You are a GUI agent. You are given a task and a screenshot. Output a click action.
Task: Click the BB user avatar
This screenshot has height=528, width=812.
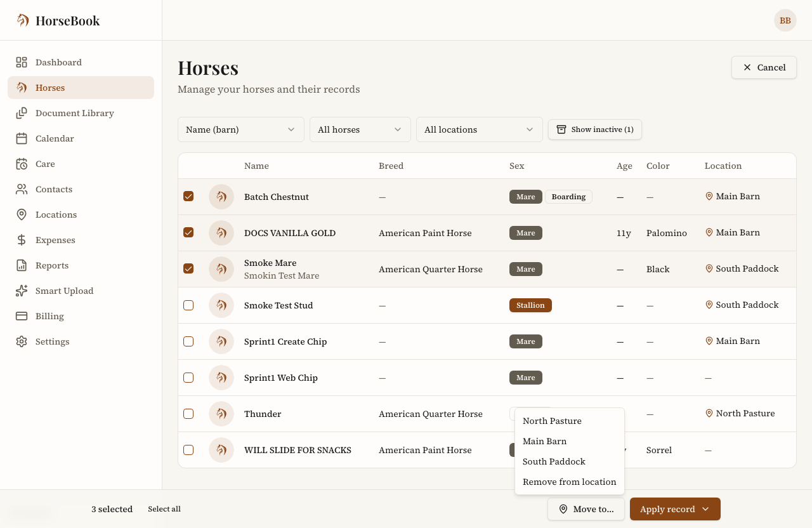click(x=785, y=20)
